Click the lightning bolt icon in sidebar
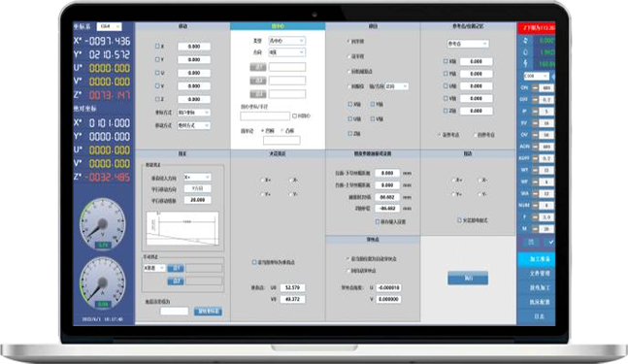Viewport: 628px width, 364px height. (x=525, y=63)
